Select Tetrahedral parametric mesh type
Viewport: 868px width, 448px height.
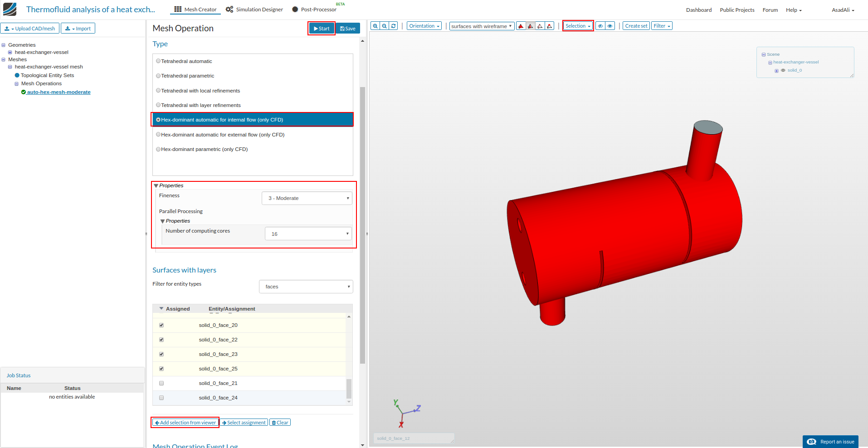(158, 76)
